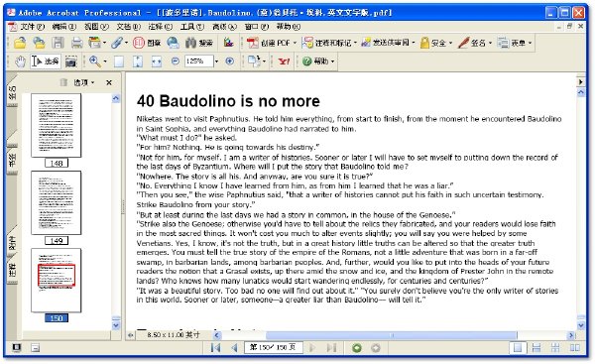This screenshot has width=595, height=364.
Task: Open the 文档 Document menu
Action: (x=128, y=27)
